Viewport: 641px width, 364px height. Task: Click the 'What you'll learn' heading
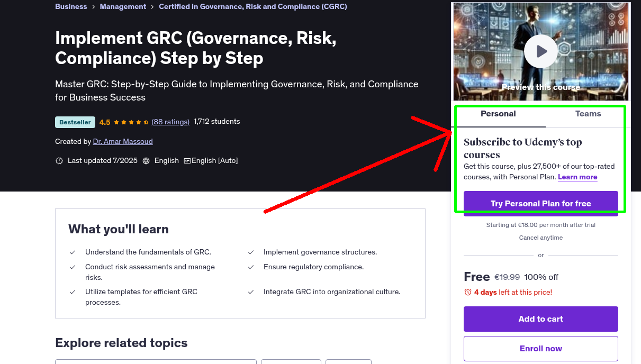pyautogui.click(x=119, y=229)
